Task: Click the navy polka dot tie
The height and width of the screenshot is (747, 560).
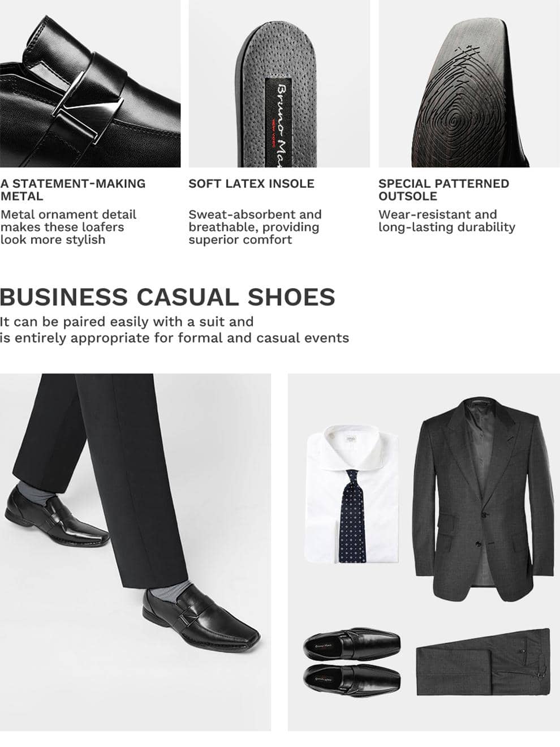Action: pyautogui.click(x=353, y=516)
